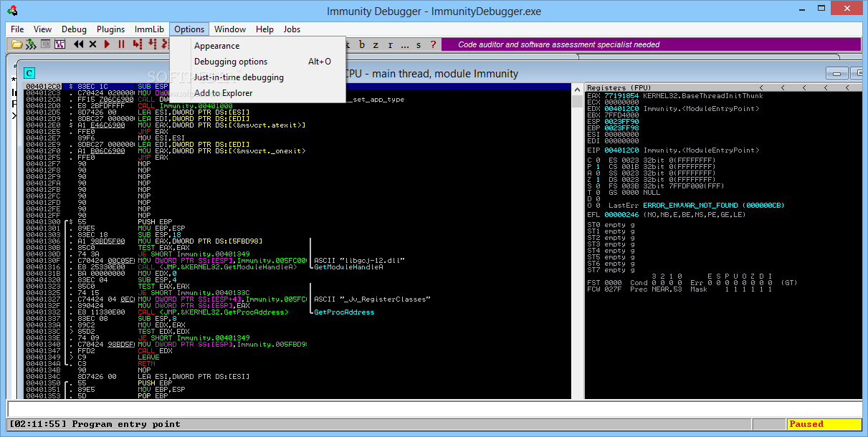
Task: Click the Step Over toolbar icon
Action: click(153, 44)
